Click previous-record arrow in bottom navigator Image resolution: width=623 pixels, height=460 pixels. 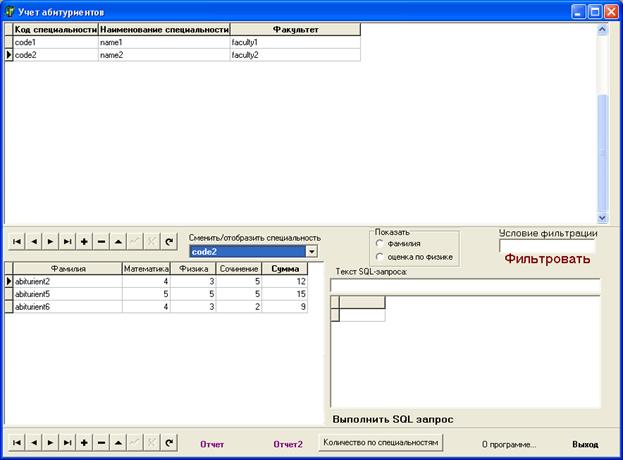tap(33, 442)
